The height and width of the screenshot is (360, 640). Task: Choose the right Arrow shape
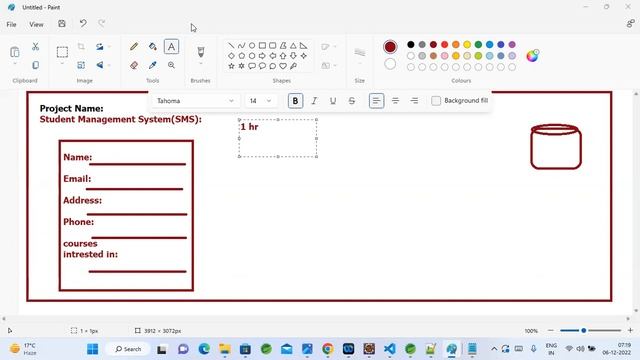pos(262,56)
